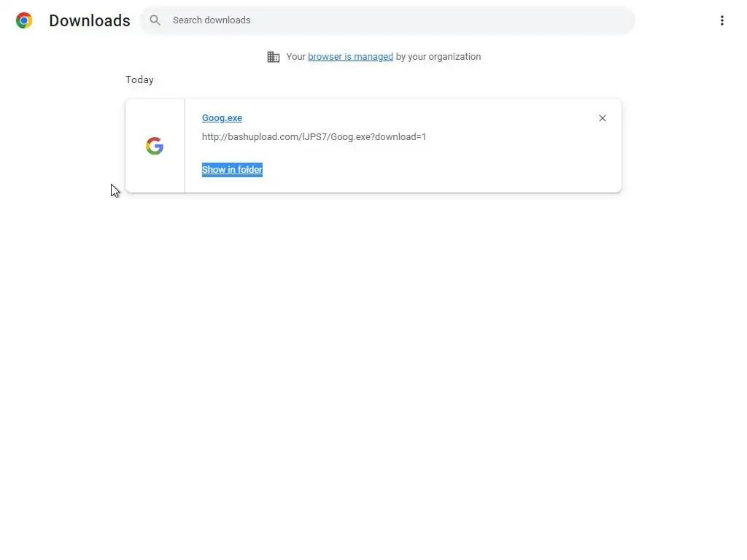Click the managed organization building icon
747x560 pixels.
(x=274, y=57)
